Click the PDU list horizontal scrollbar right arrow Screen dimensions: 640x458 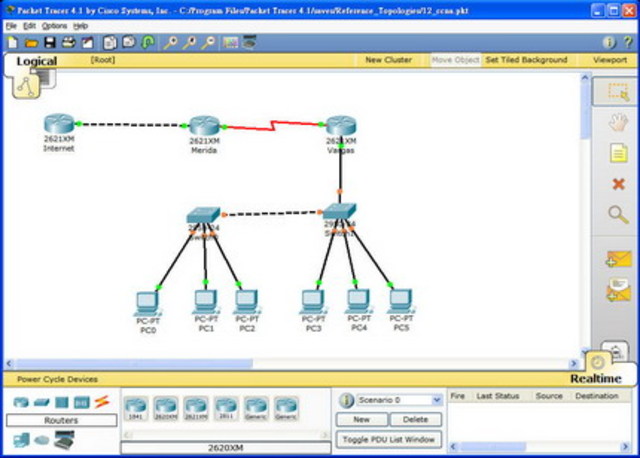point(625,447)
